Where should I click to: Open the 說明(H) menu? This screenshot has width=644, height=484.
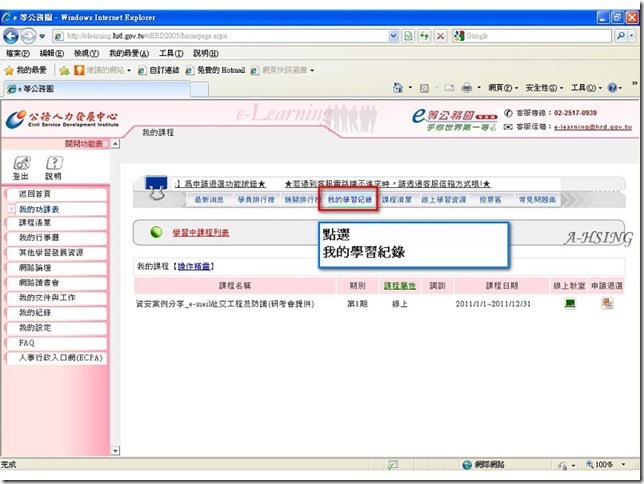[205, 53]
